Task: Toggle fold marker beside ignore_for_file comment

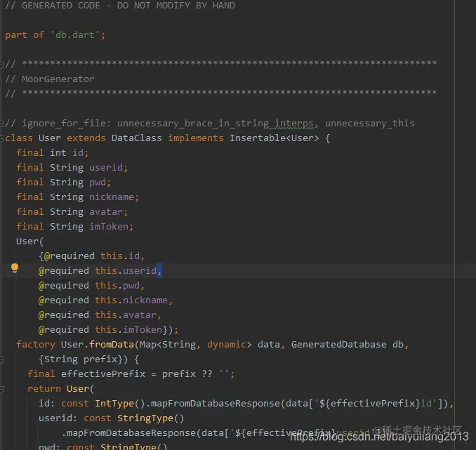Action: [x=2, y=124]
